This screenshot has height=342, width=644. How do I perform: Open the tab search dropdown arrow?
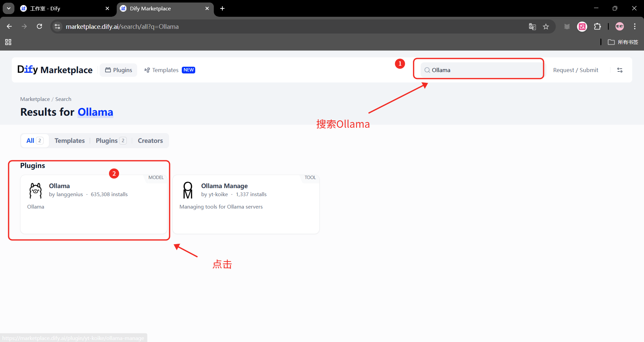pos(9,8)
